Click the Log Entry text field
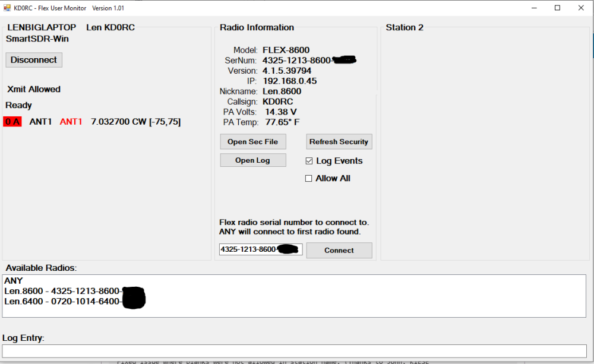 point(295,351)
